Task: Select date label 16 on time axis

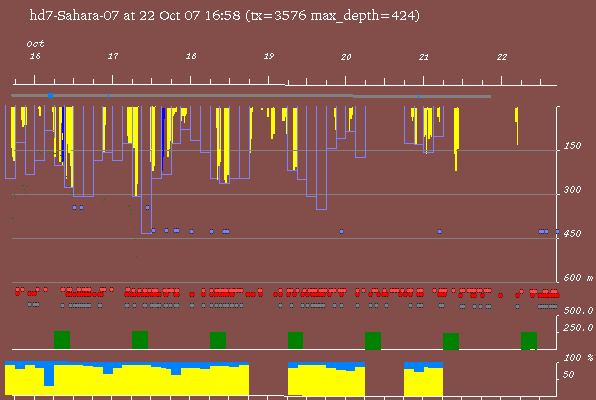Action: tap(35, 56)
